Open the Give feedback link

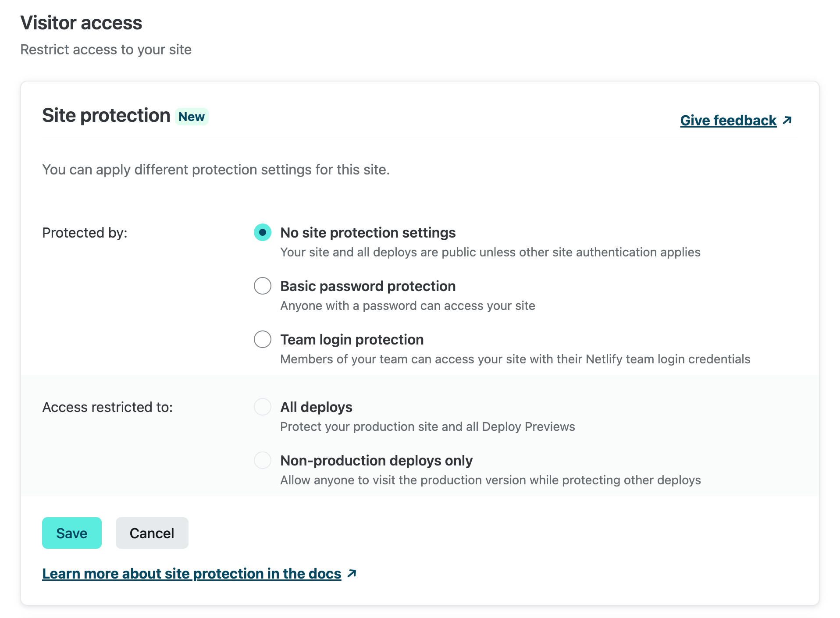(728, 120)
